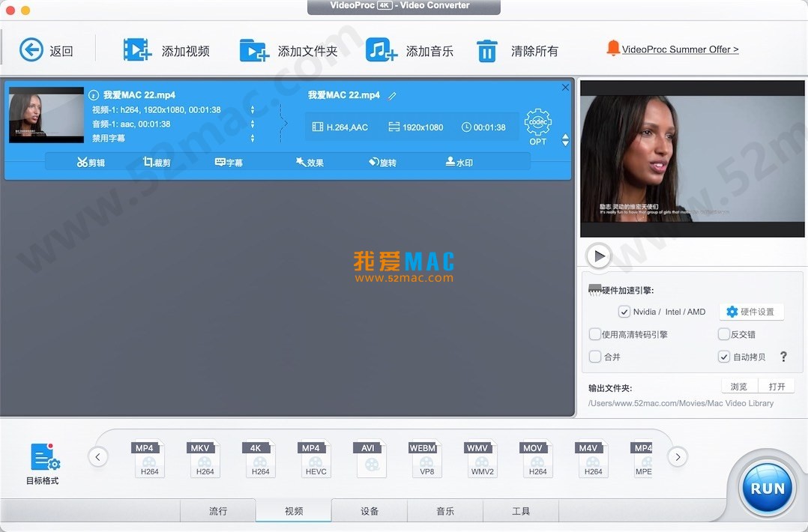Change audio track selection stepper

[x=253, y=124]
